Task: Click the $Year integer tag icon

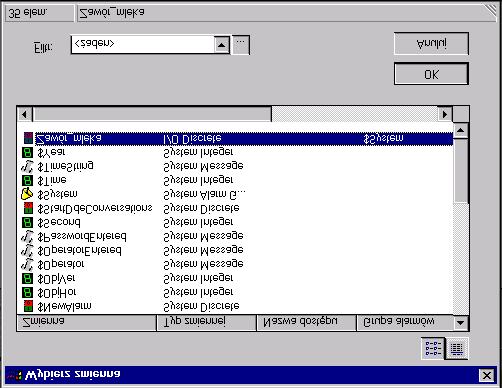Action: 27,152
